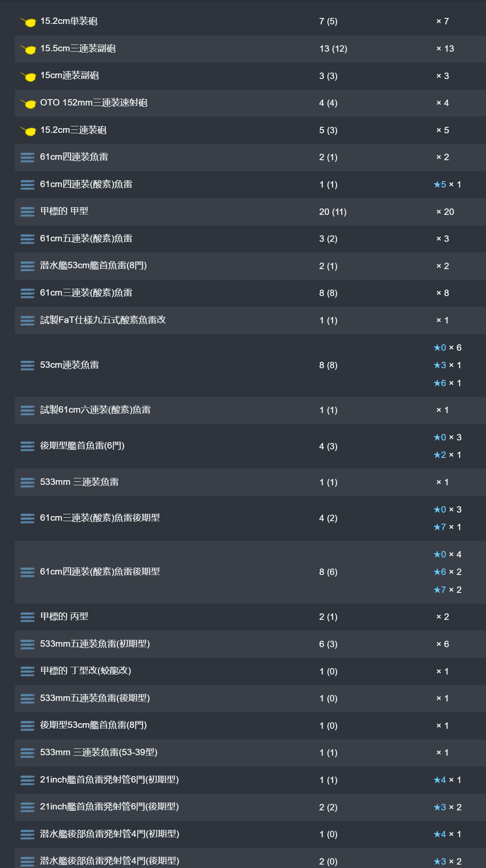Click the yellow gun icon for 15.5cm三連装副砲
Viewport: 486px width, 868px height.
(28, 49)
